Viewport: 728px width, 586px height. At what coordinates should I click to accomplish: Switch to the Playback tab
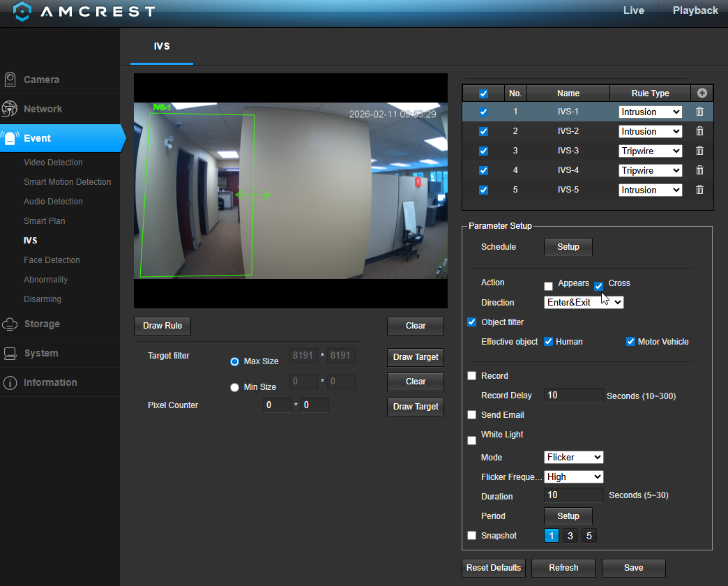(695, 10)
